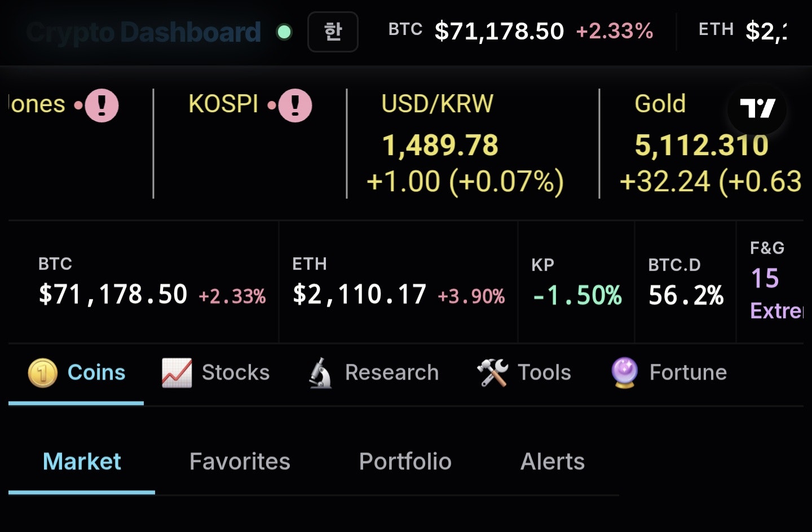Click the BTC price in the top header
This screenshot has height=532, width=812.
coord(498,31)
